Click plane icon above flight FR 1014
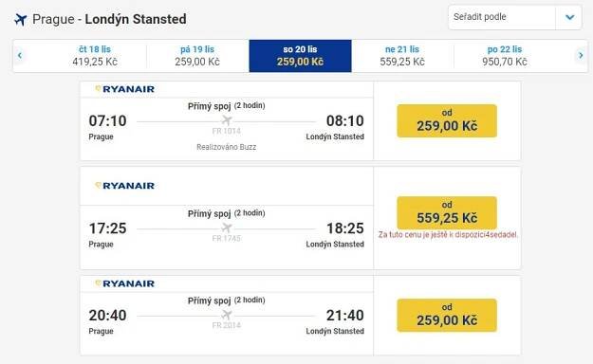This screenshot has width=593, height=364. pos(227,120)
